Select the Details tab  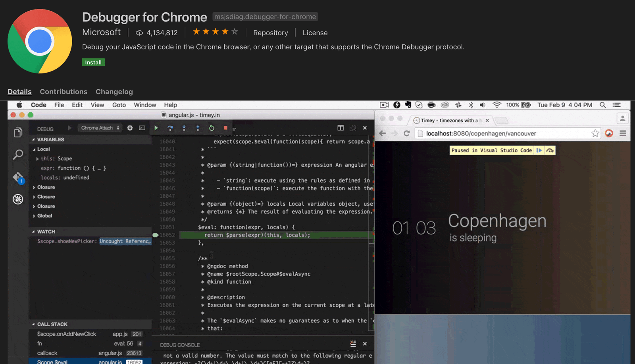pyautogui.click(x=19, y=92)
